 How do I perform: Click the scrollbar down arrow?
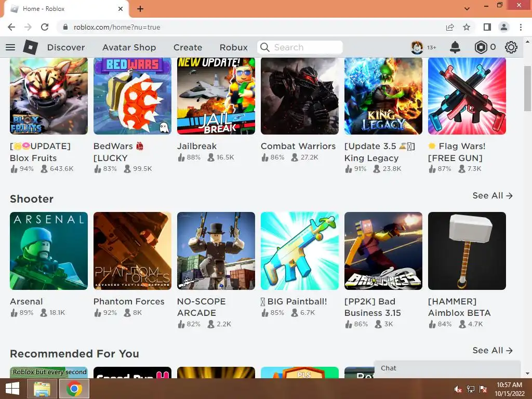[527, 374]
